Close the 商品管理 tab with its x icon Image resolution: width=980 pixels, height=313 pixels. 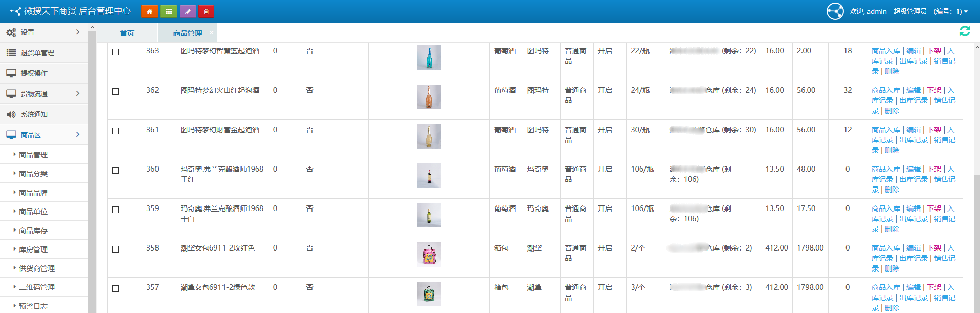click(x=211, y=32)
